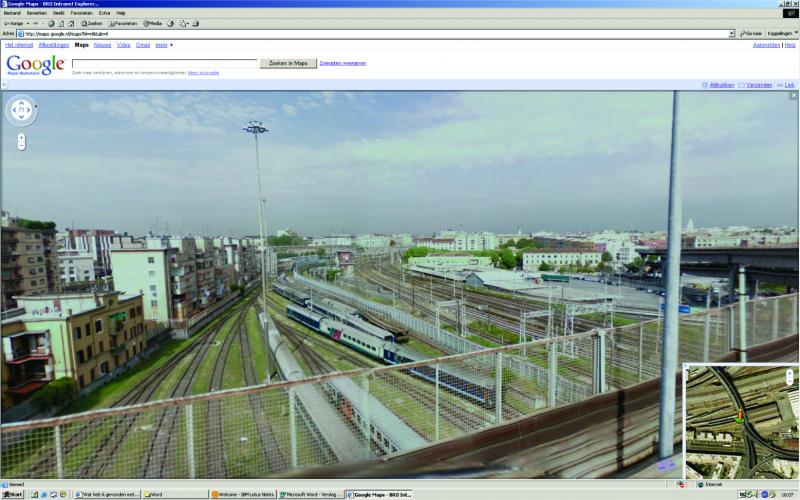Viewport: 800px width, 500px height.
Task: Zoom in with the Street View plus button
Action: tap(21, 137)
